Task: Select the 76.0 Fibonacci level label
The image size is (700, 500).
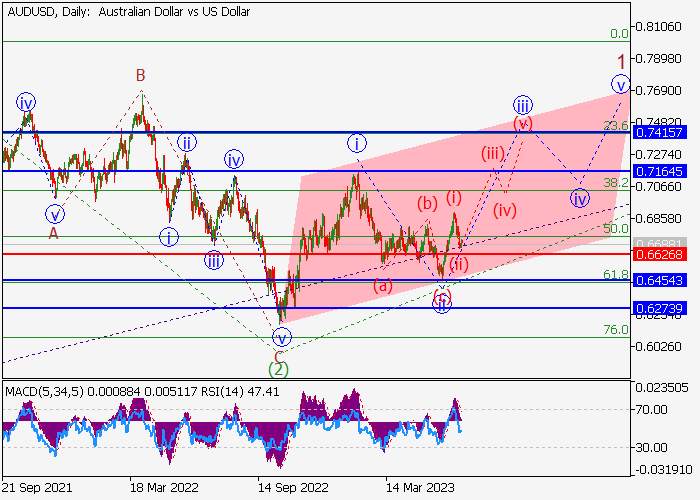Action: tap(616, 330)
